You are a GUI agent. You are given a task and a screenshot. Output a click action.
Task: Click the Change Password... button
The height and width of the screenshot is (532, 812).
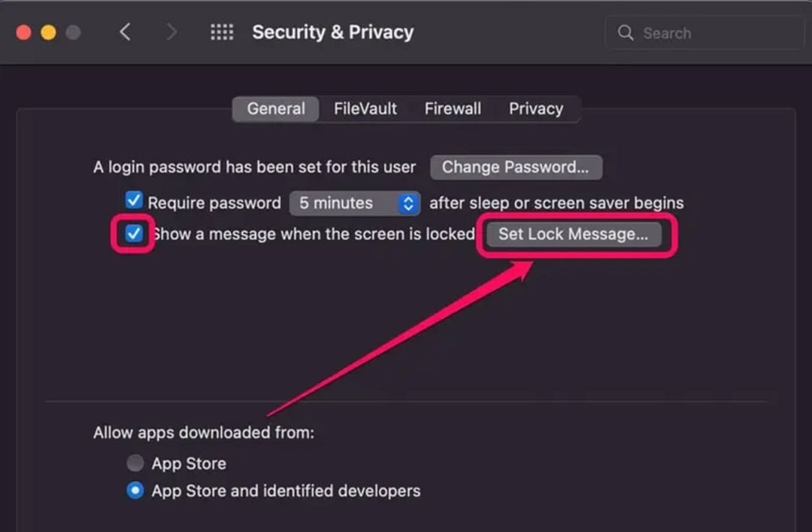point(516,167)
